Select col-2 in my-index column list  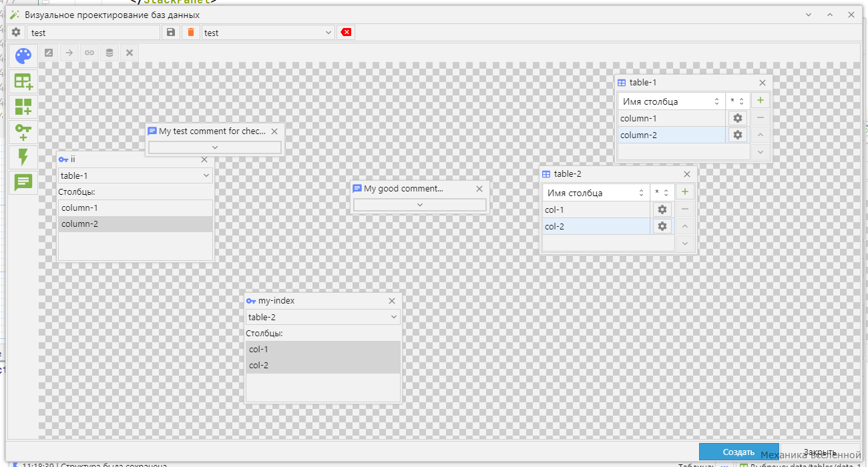(x=323, y=366)
